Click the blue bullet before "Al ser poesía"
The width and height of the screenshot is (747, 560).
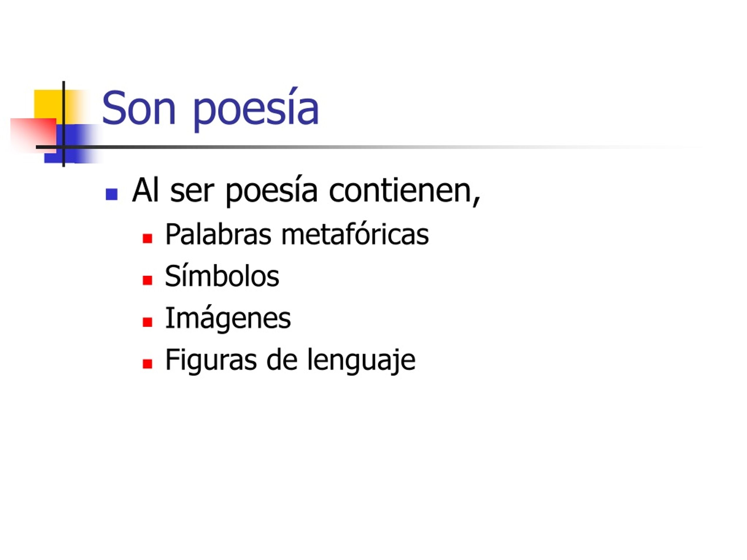tap(111, 194)
